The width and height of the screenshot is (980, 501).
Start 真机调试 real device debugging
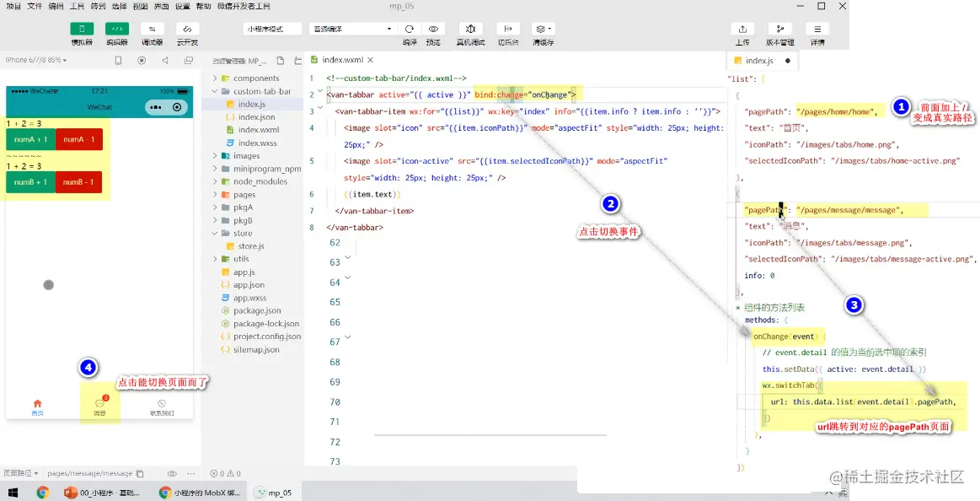pos(471,29)
